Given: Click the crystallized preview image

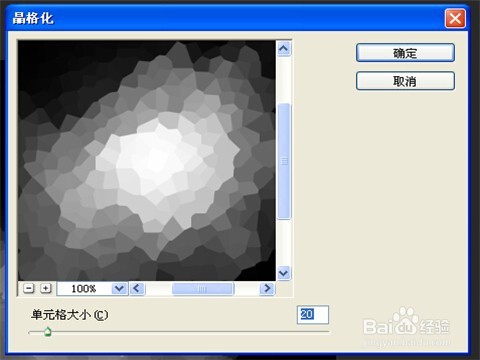Looking at the screenshot, I should click(x=147, y=160).
